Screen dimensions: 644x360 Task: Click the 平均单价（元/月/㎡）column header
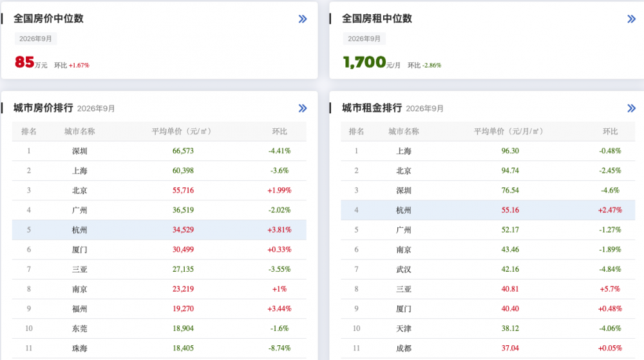coord(509,131)
